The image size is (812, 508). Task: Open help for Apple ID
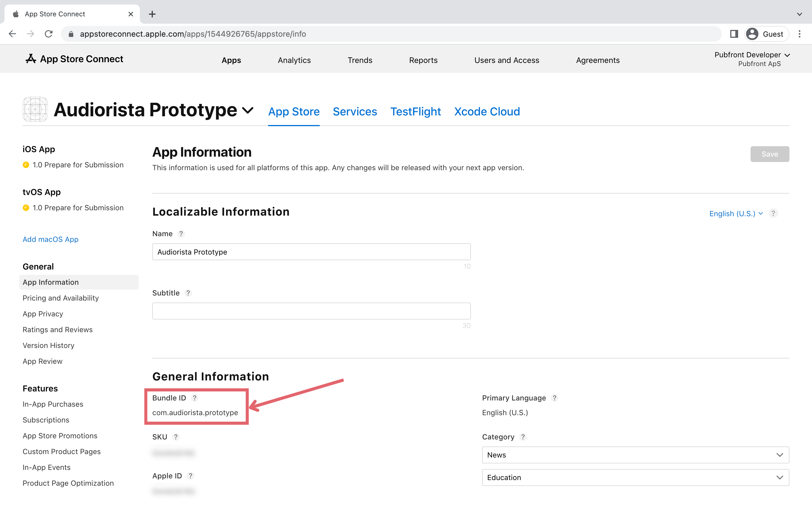pos(191,476)
